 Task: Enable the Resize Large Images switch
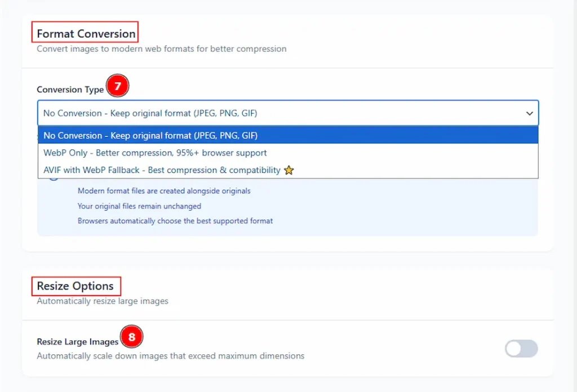point(521,349)
